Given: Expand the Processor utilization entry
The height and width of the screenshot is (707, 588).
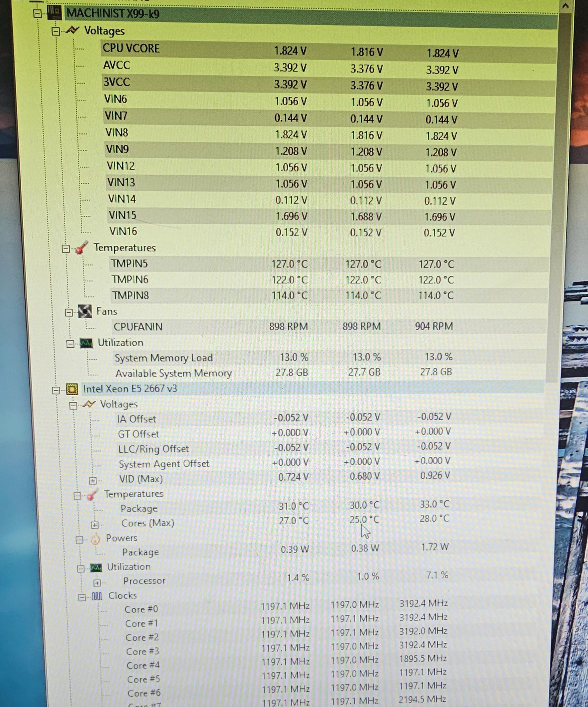Looking at the screenshot, I should (x=97, y=583).
